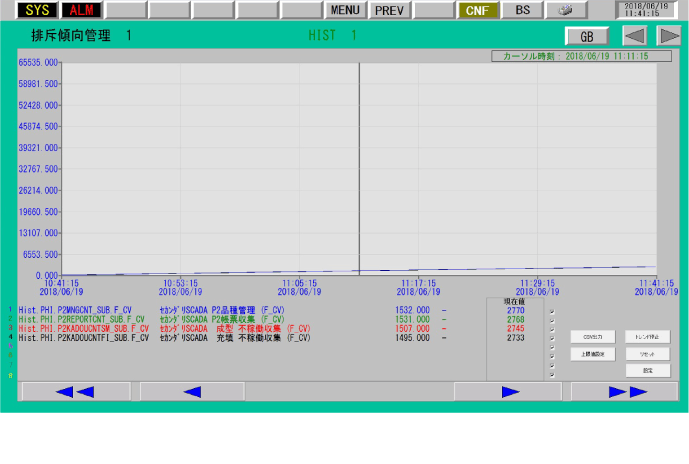
Task: Click current value 2745
Action: 515,329
